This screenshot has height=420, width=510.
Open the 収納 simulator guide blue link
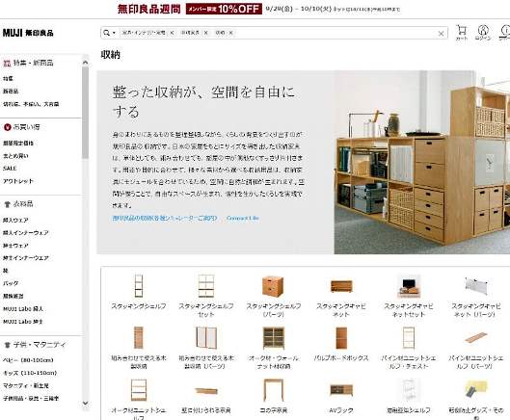pos(165,218)
